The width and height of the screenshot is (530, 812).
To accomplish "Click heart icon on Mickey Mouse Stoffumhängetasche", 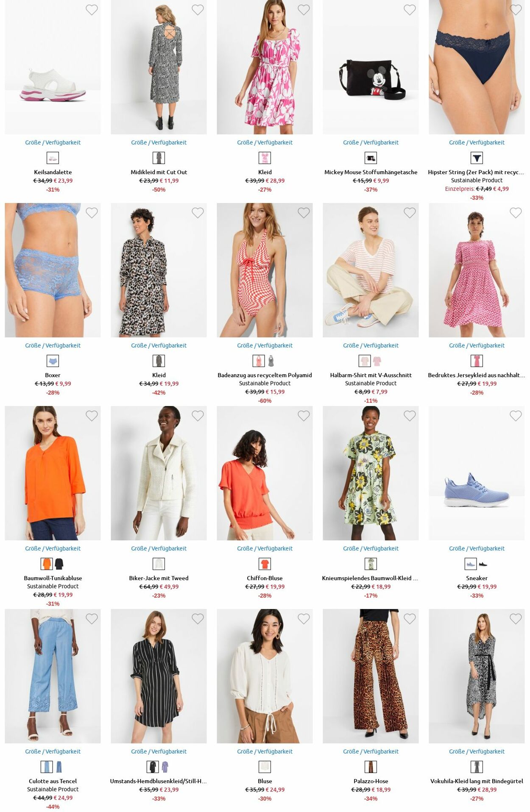I will [410, 10].
